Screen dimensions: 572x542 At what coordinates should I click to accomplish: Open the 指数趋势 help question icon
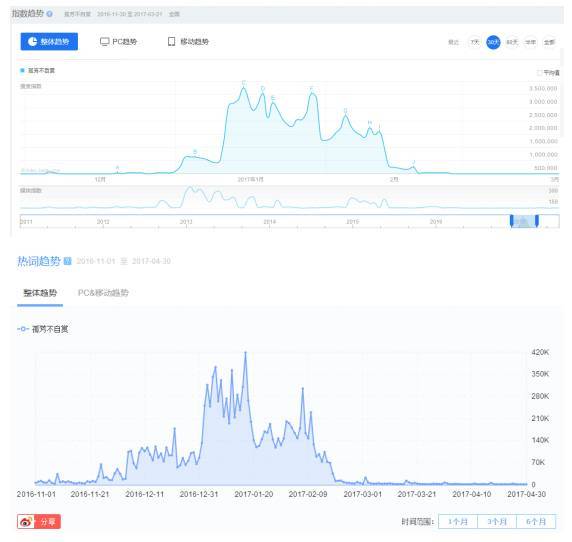tap(50, 14)
